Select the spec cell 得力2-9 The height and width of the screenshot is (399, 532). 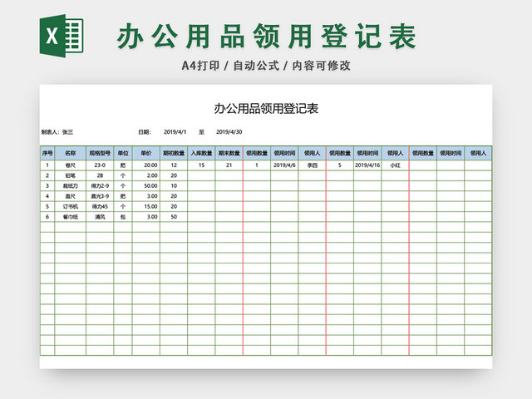coord(100,186)
